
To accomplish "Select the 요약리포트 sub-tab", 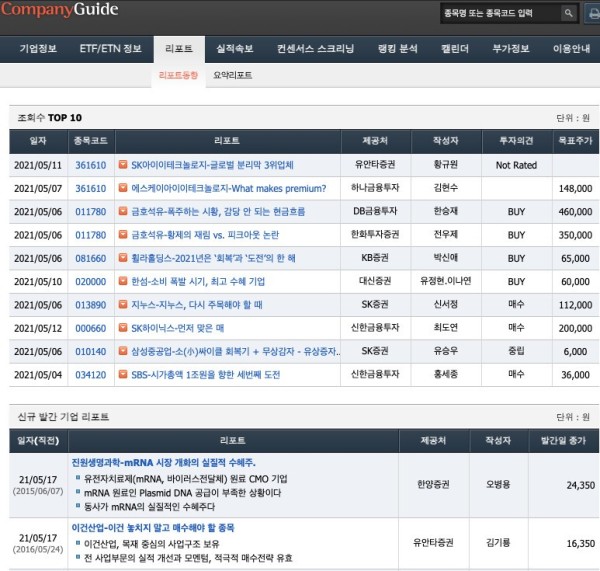I will click(x=232, y=75).
